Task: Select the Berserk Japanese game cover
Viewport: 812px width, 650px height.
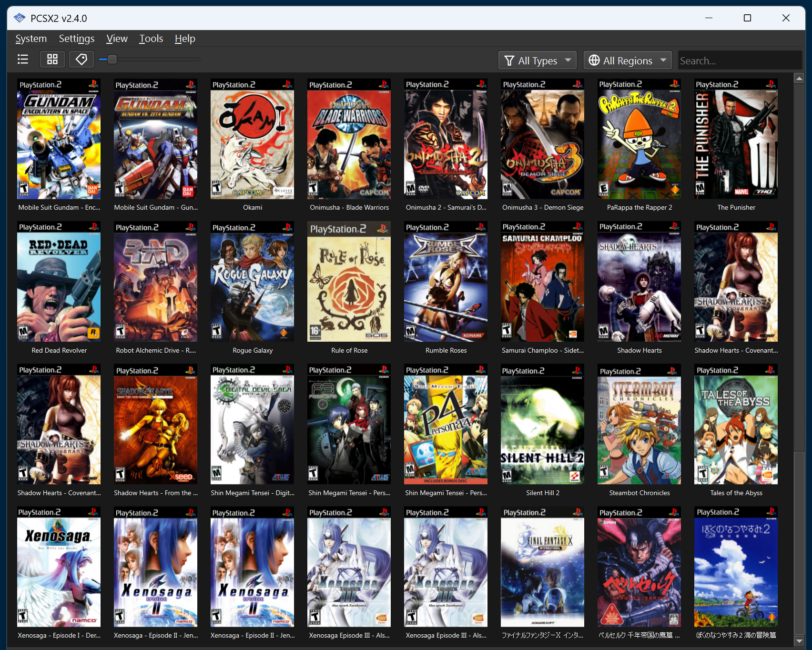Action: click(x=639, y=567)
